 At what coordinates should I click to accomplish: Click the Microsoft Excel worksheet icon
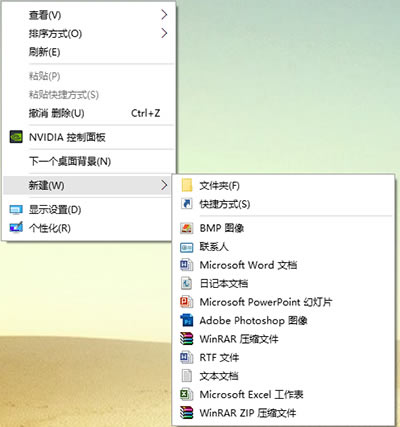[x=187, y=395]
